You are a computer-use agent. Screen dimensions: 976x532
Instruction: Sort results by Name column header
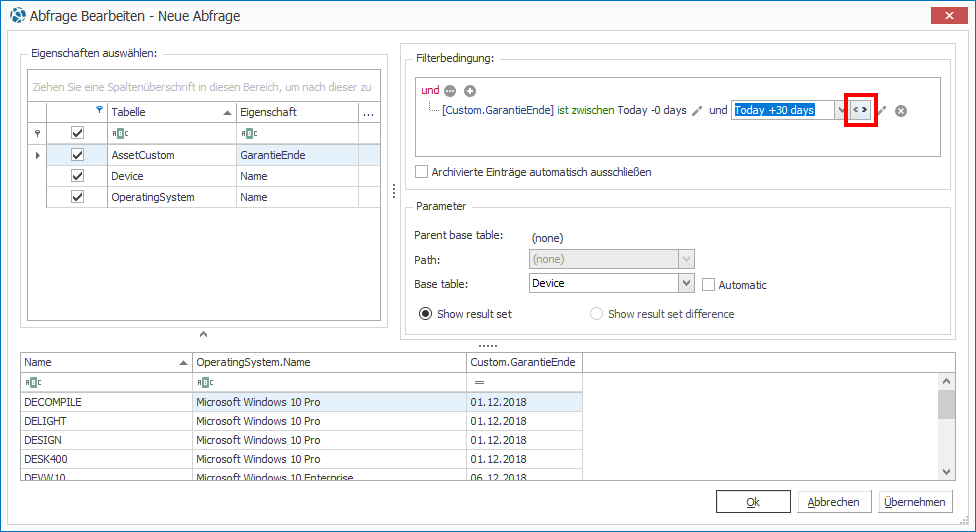[x=106, y=362]
